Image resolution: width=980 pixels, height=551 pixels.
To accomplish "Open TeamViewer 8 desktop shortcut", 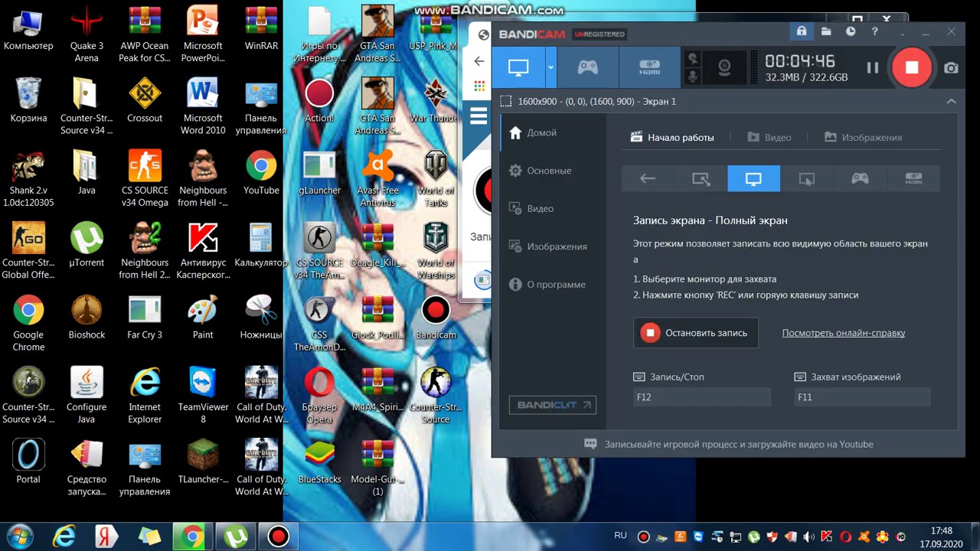I will coord(203,394).
